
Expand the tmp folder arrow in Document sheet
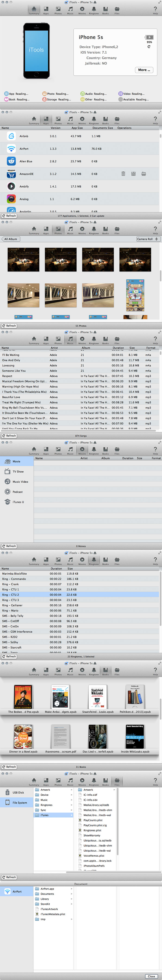pos(71,919)
